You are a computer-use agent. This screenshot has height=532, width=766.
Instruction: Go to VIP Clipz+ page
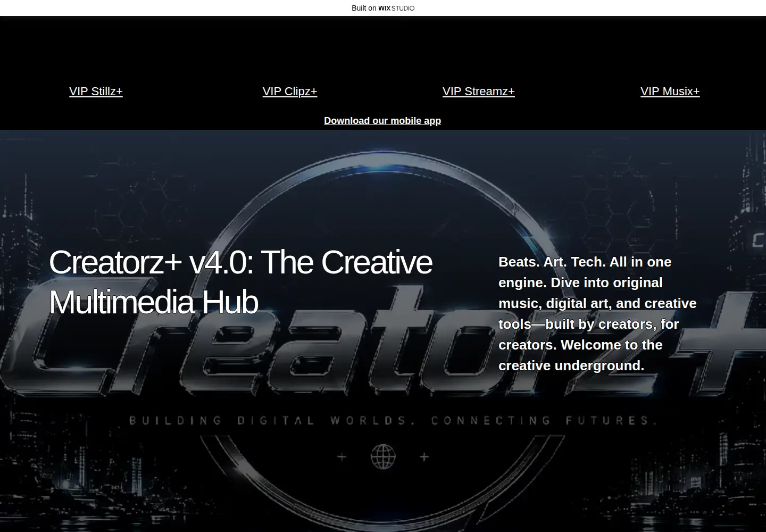coord(290,92)
